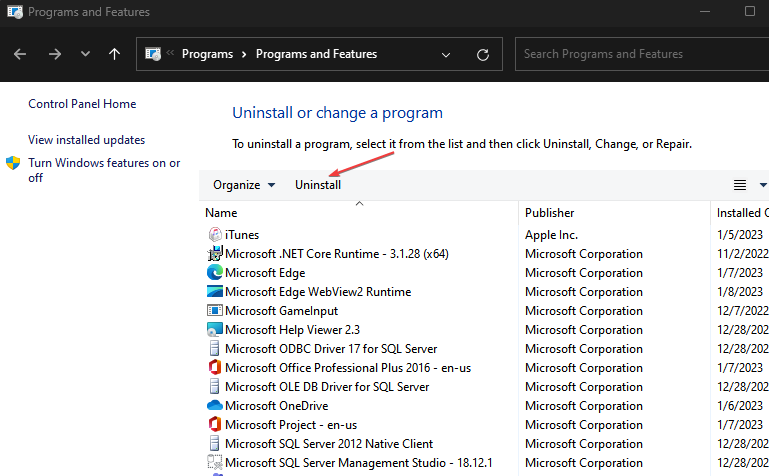Sort programs by Name column header
This screenshot has height=476, width=769.
221,213
